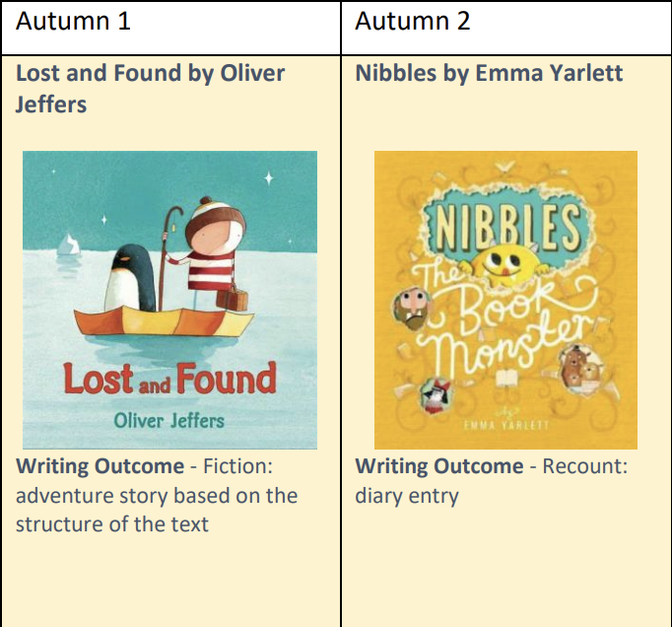Click the Autumn 1 column header

[x=74, y=22]
